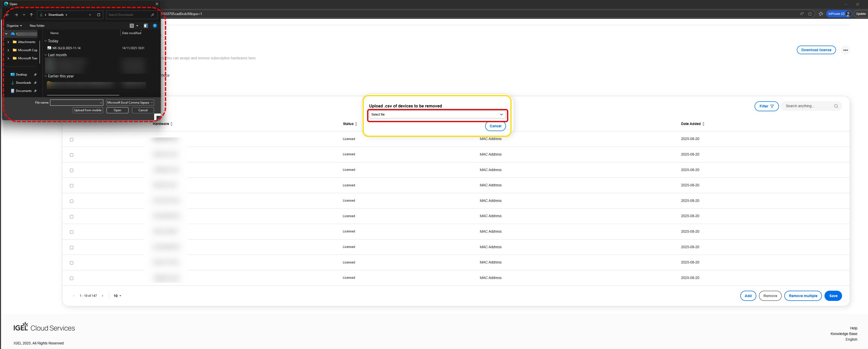
Task: Select the last hardware row checkbox
Action: pyautogui.click(x=71, y=278)
